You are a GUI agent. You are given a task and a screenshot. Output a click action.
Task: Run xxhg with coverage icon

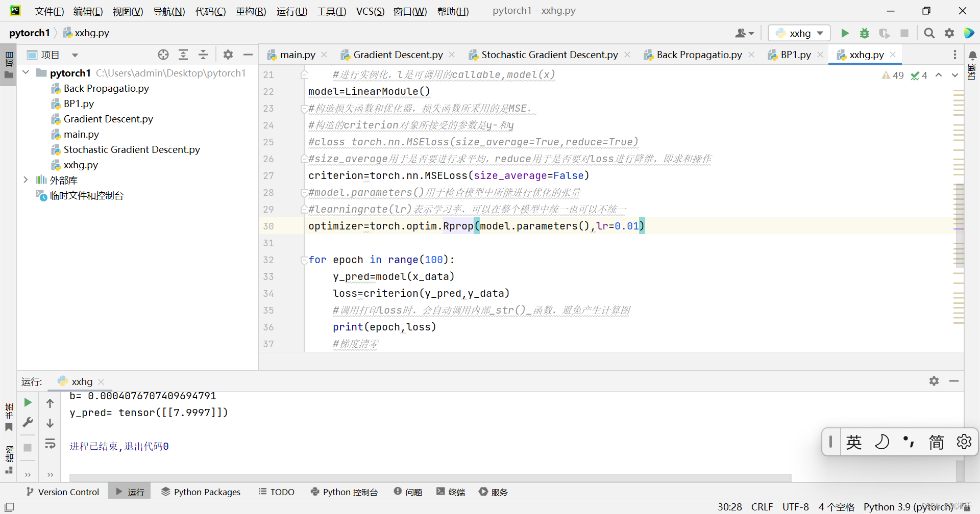tap(885, 33)
